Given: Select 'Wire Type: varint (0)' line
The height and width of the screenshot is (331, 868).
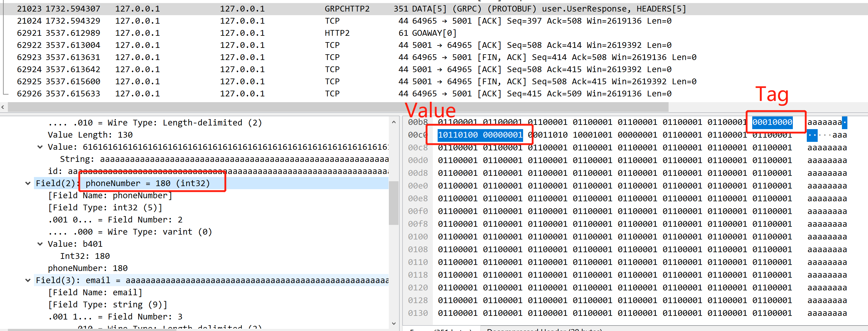Looking at the screenshot, I should point(130,232).
